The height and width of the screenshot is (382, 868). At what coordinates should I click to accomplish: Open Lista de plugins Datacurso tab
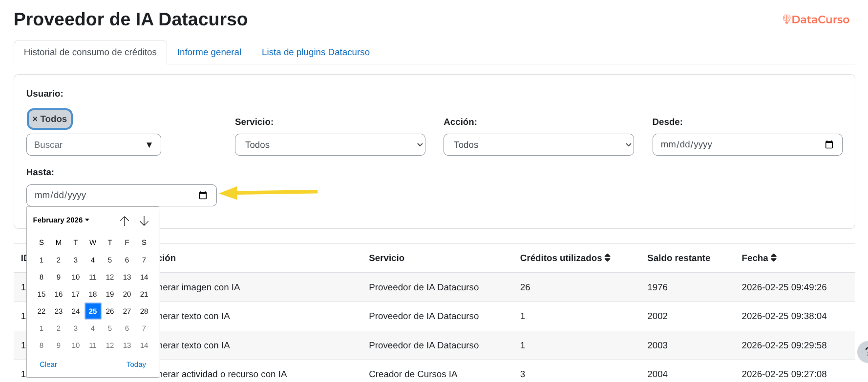click(x=316, y=52)
